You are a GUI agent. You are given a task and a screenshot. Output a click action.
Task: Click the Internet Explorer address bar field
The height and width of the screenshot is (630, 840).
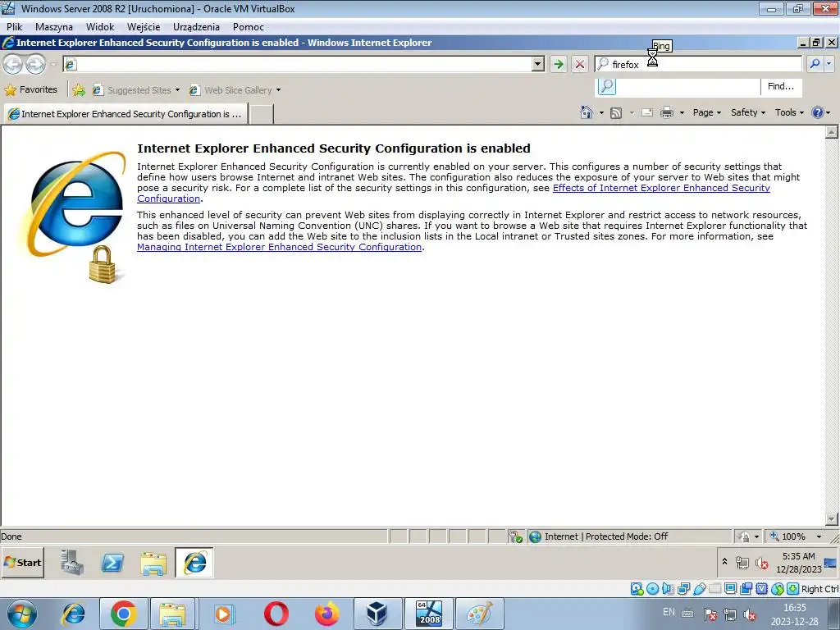pos(298,64)
